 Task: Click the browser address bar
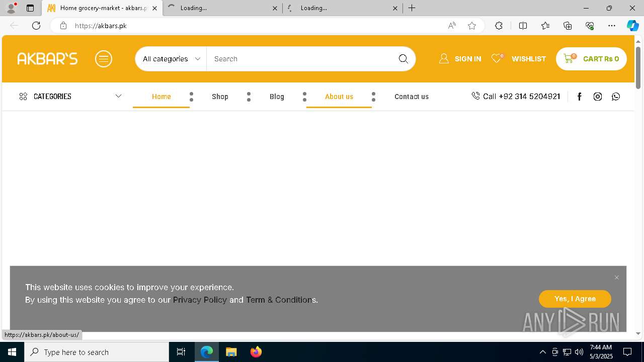[x=257, y=26]
